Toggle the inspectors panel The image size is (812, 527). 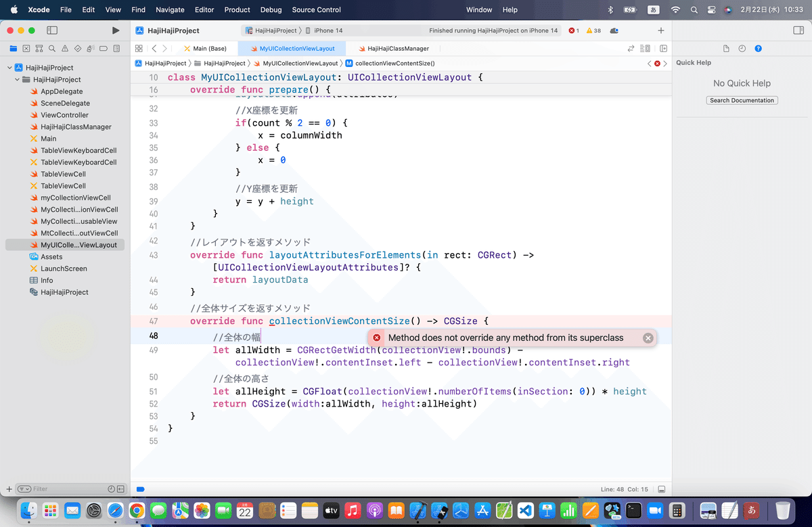(x=798, y=30)
